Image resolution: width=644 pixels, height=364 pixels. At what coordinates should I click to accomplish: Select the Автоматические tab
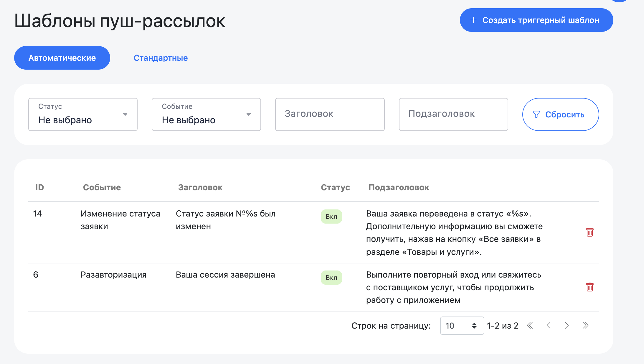coord(62,58)
